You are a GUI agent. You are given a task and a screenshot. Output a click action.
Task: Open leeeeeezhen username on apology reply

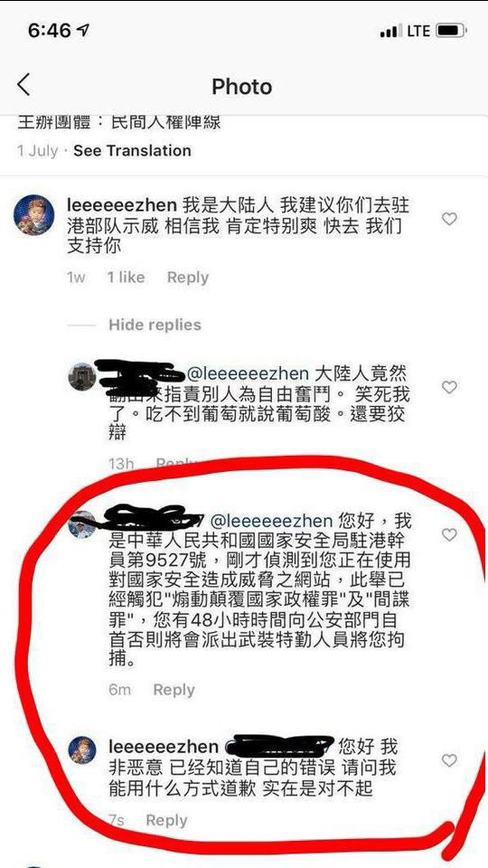click(x=164, y=748)
